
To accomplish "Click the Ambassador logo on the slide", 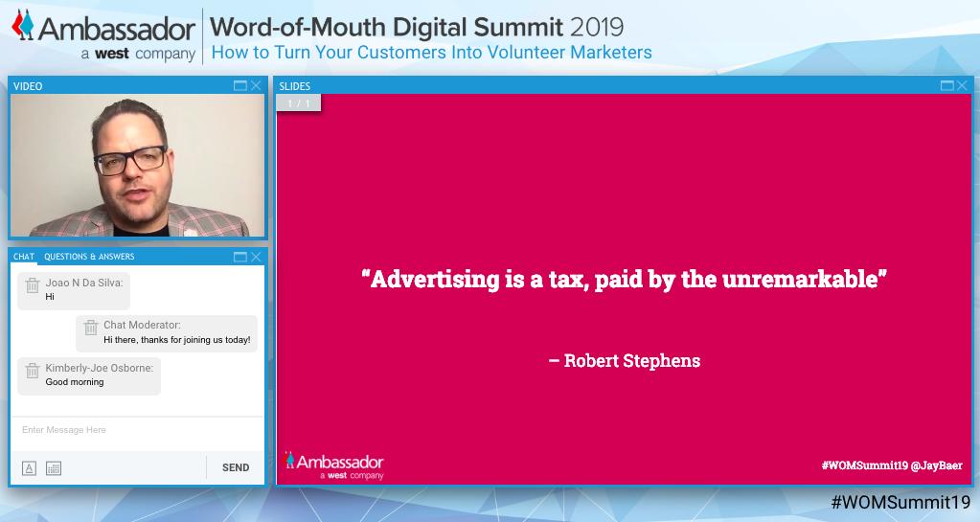I will [x=333, y=465].
